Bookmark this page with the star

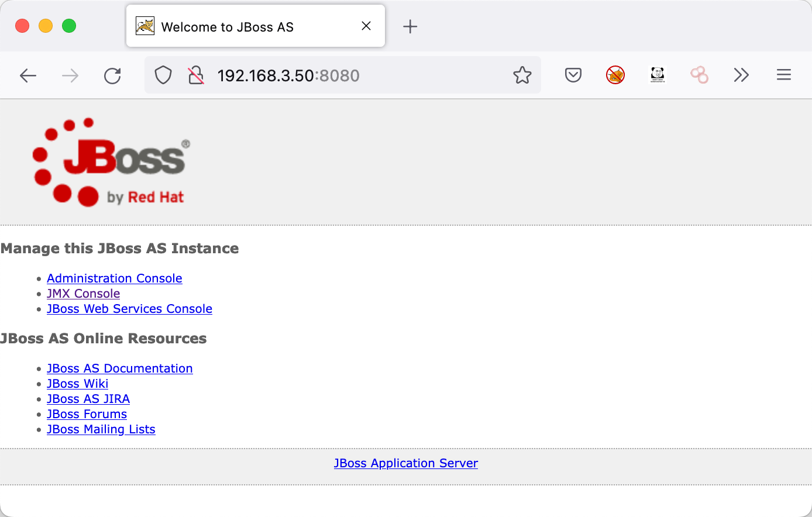(522, 75)
